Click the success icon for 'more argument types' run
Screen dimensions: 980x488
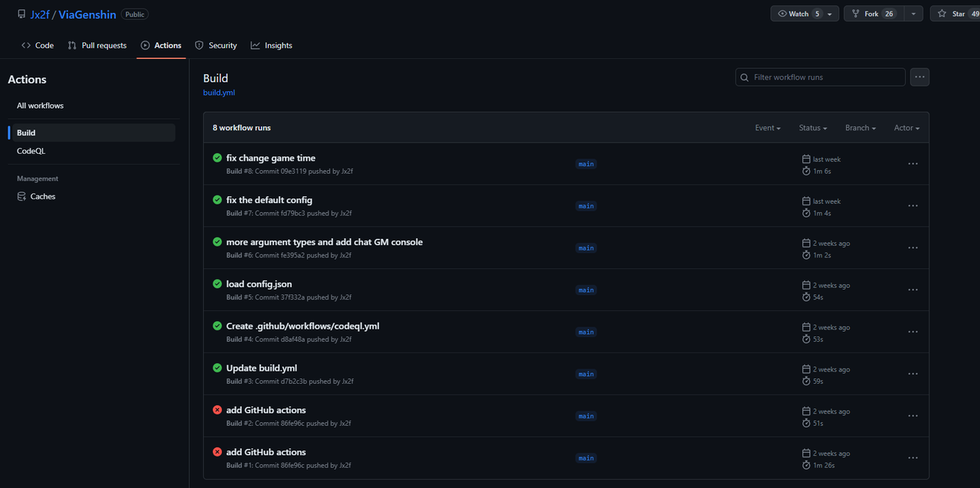click(217, 242)
